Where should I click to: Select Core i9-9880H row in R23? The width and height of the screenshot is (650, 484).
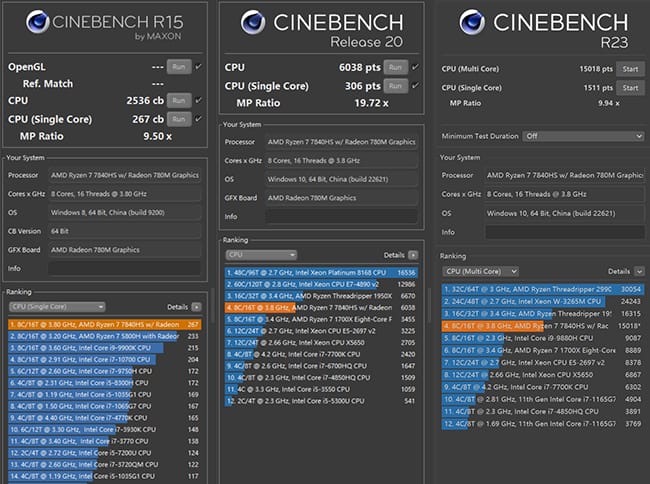pos(543,338)
